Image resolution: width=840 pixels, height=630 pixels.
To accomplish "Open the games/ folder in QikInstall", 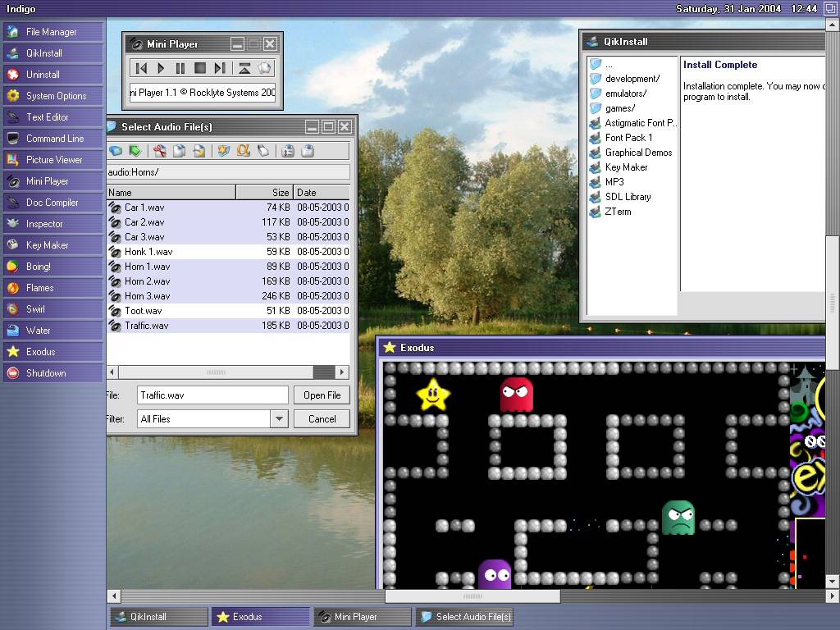I will 620,108.
